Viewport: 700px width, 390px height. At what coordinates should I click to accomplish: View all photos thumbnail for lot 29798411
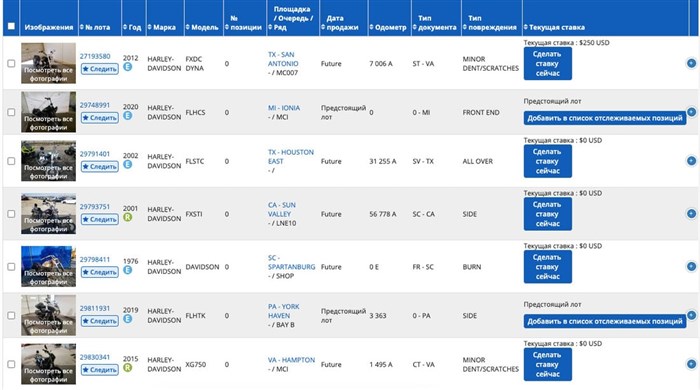pos(48,266)
